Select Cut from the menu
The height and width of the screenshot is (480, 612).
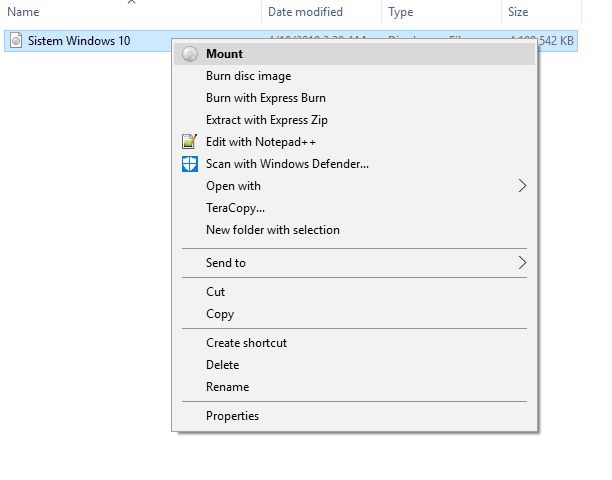(x=354, y=292)
